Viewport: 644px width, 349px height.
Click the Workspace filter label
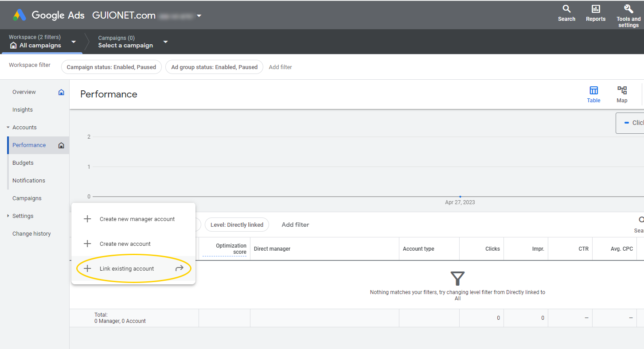point(30,65)
